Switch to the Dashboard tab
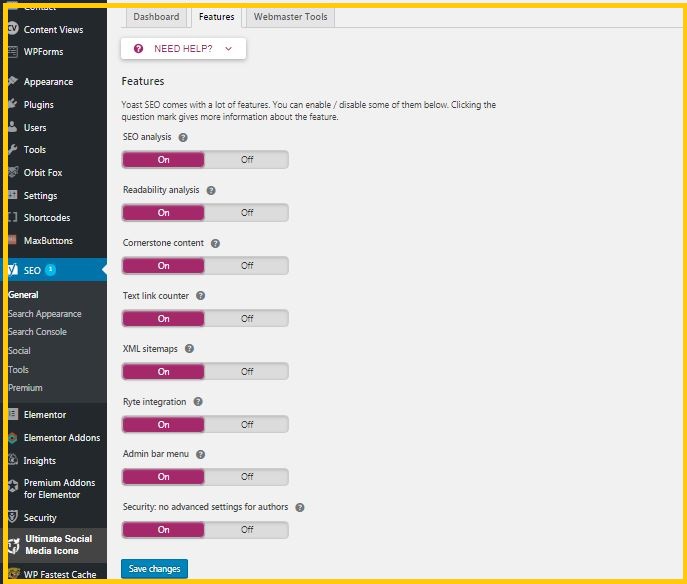The width and height of the screenshot is (687, 584). 156,17
